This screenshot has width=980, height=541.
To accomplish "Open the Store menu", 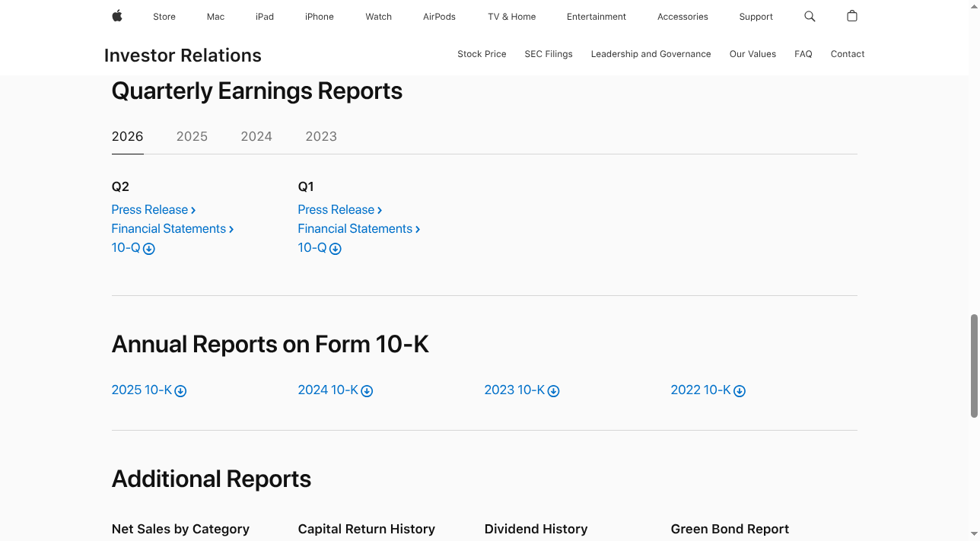I will coord(164,17).
